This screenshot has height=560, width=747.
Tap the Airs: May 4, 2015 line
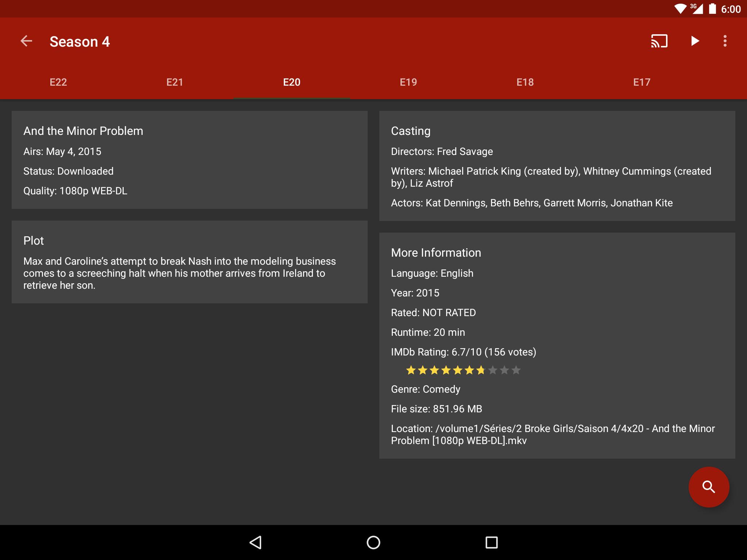[62, 151]
